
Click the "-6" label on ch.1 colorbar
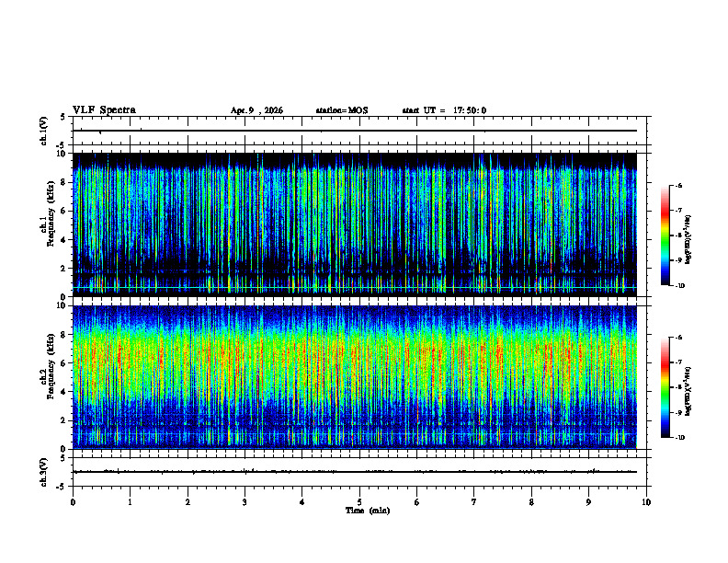[678, 185]
